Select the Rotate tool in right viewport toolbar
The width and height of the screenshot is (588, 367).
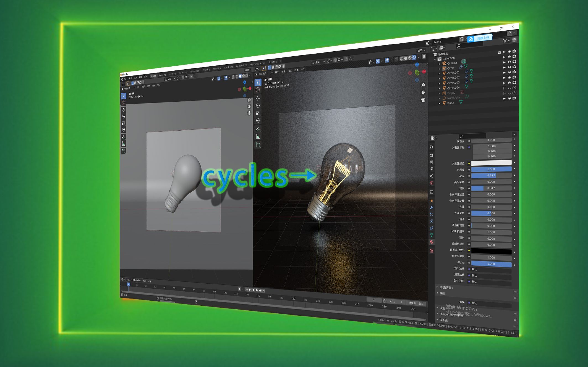[258, 106]
